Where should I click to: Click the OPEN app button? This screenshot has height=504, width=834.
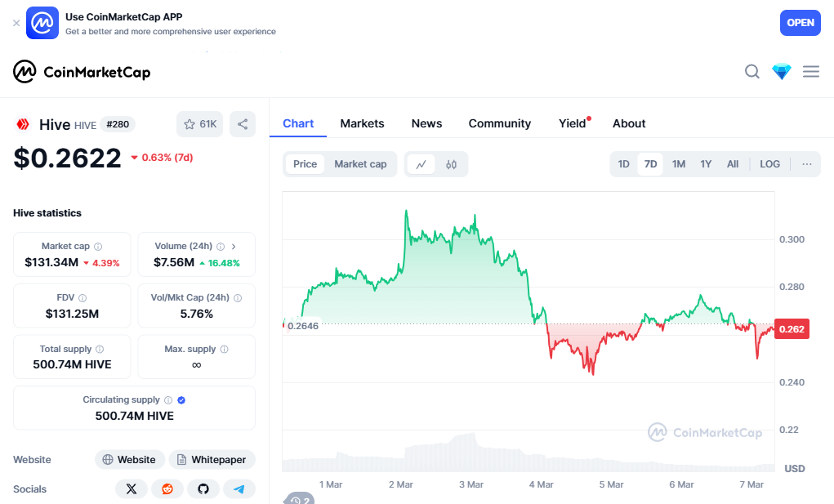click(800, 23)
